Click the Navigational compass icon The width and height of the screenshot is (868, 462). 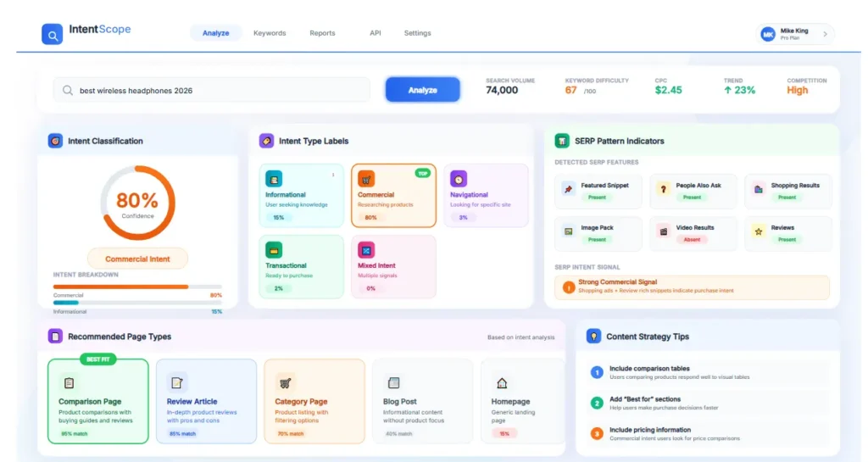tap(459, 179)
